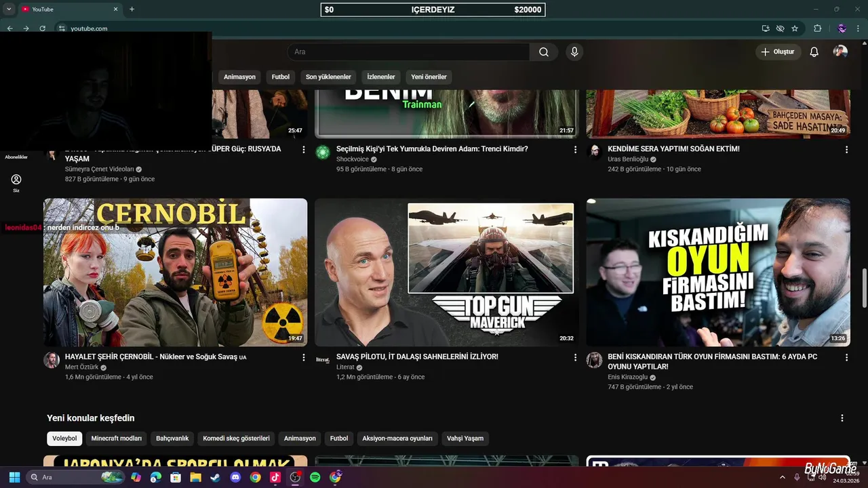Viewport: 868px width, 488px height.
Task: Click title SAVAŞ PİLOTU, İT DALAŞI SAHNELERİNİ İZLİYOR!
Action: pos(417,357)
